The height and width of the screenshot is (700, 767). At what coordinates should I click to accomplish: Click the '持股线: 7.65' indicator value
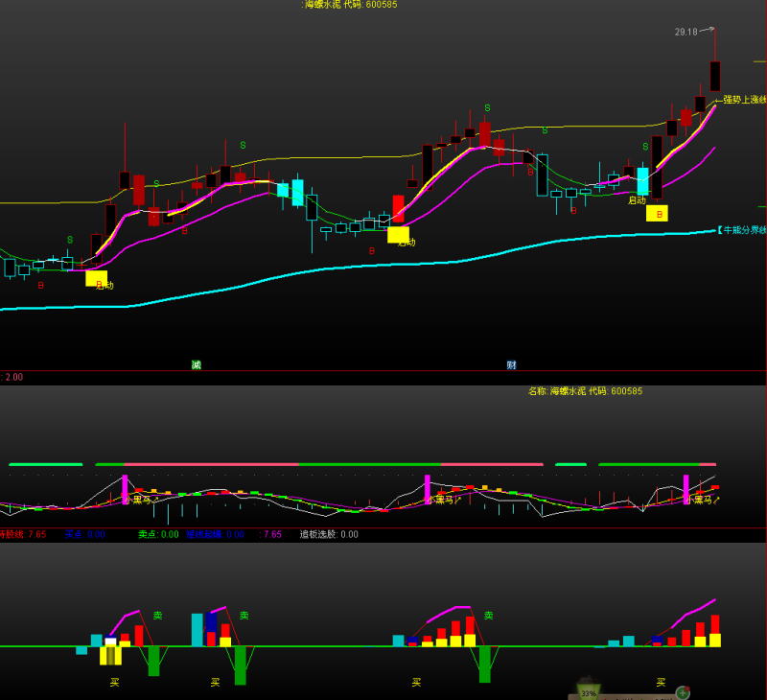click(x=22, y=534)
